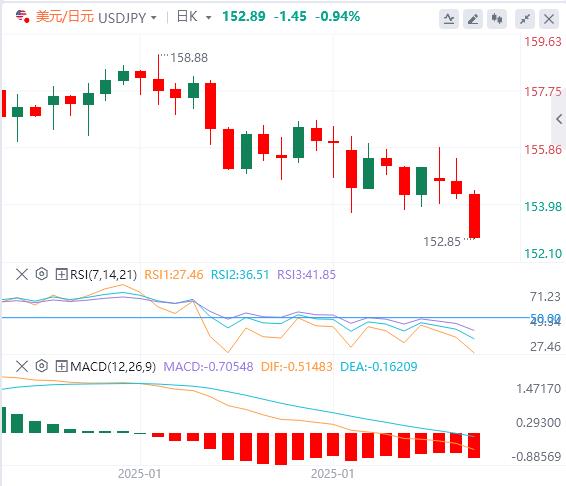Click the MACD(12,26,9) indicator label
The height and width of the screenshot is (486, 566).
113,366
